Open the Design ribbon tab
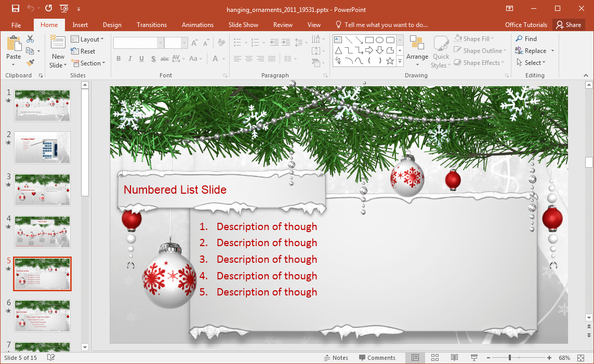 pos(112,25)
